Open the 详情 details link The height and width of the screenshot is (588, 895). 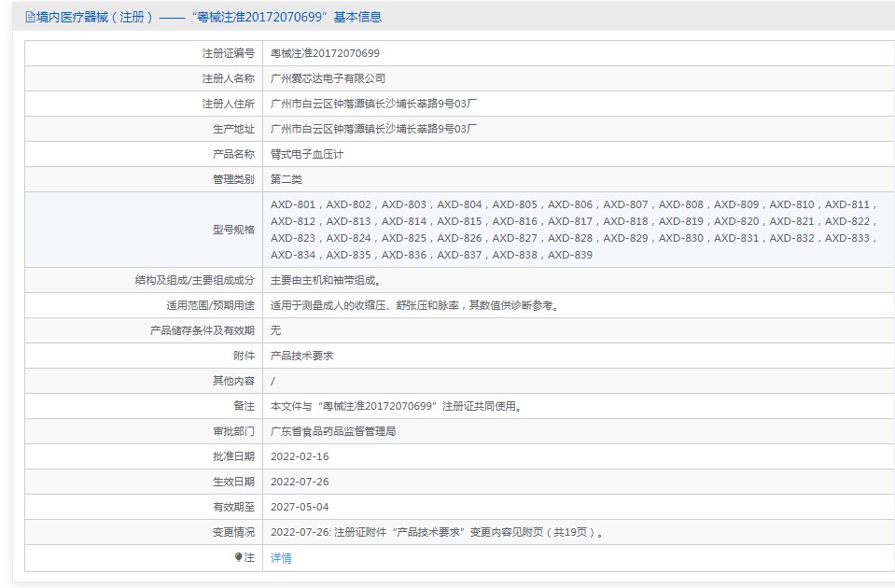click(x=281, y=558)
